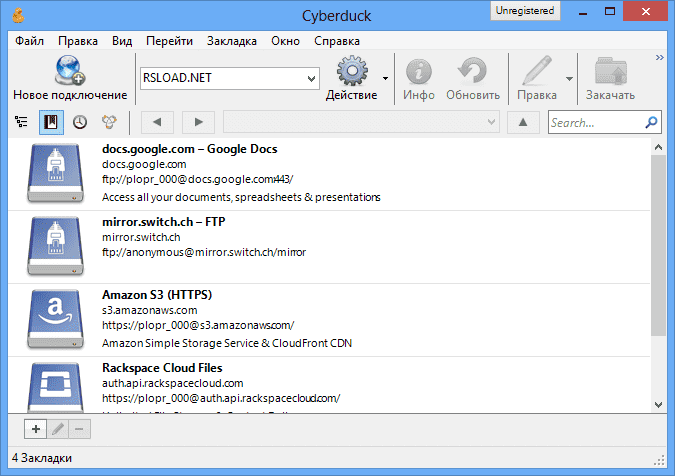This screenshot has width=675, height=476.
Task: Toggle the Bonjour view button
Action: point(108,122)
